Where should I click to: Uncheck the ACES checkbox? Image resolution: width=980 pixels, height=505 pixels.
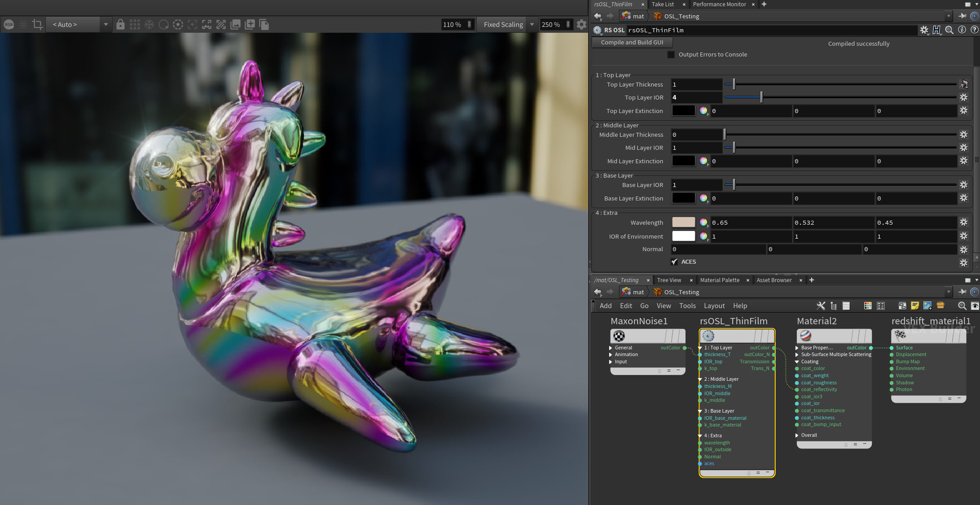(x=674, y=262)
